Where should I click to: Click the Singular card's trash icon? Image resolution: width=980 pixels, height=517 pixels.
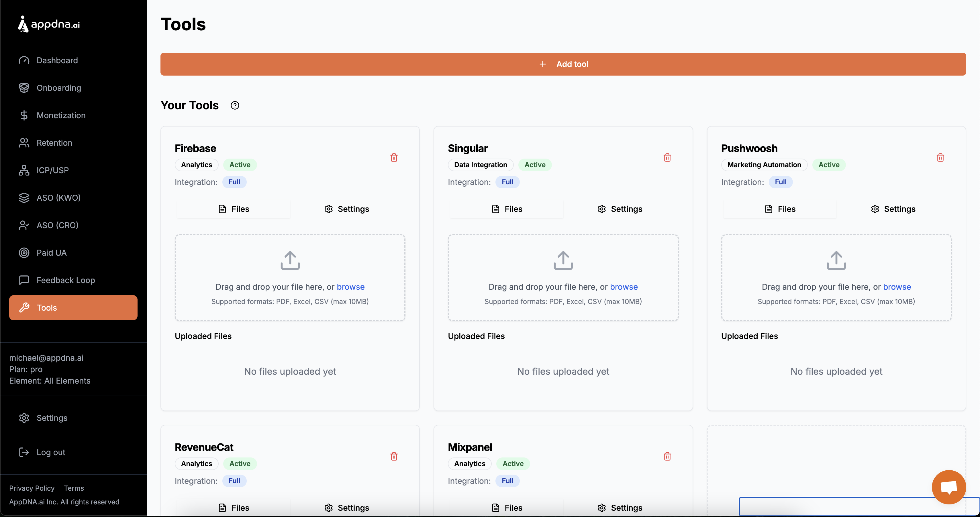pyautogui.click(x=667, y=157)
